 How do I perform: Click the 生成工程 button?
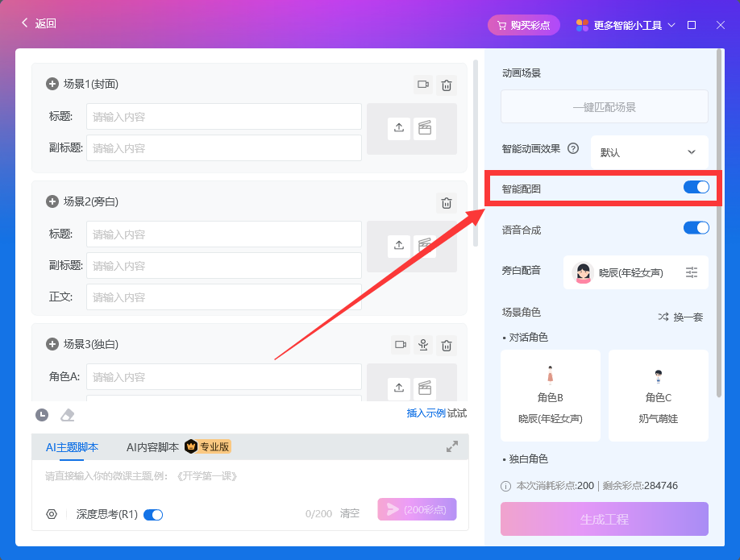(604, 519)
